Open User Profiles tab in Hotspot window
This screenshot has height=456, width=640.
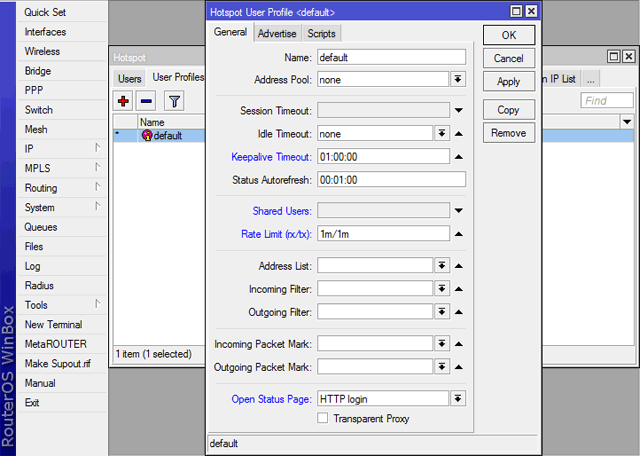178,77
